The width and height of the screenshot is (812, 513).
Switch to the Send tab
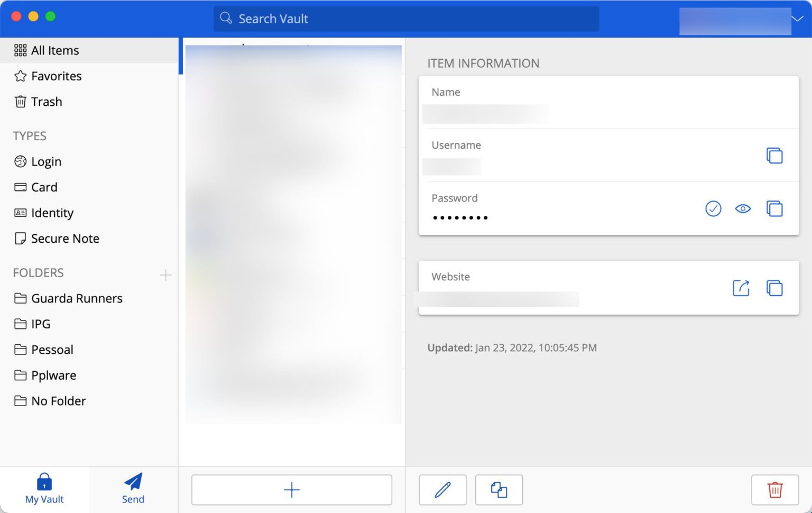pyautogui.click(x=133, y=489)
